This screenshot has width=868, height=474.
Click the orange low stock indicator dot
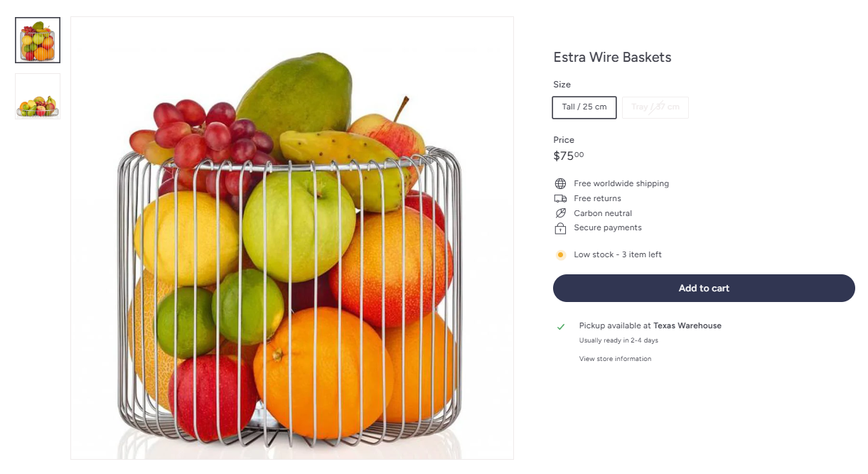pyautogui.click(x=560, y=254)
